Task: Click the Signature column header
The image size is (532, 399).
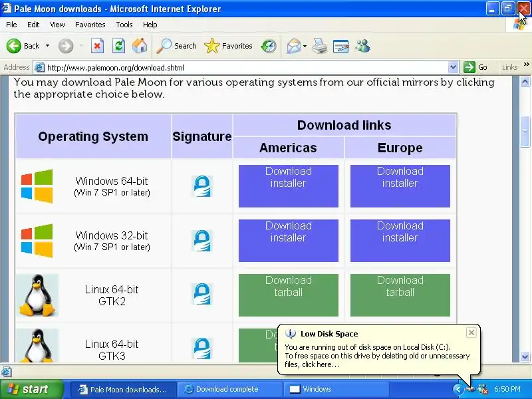Action: pyautogui.click(x=202, y=136)
